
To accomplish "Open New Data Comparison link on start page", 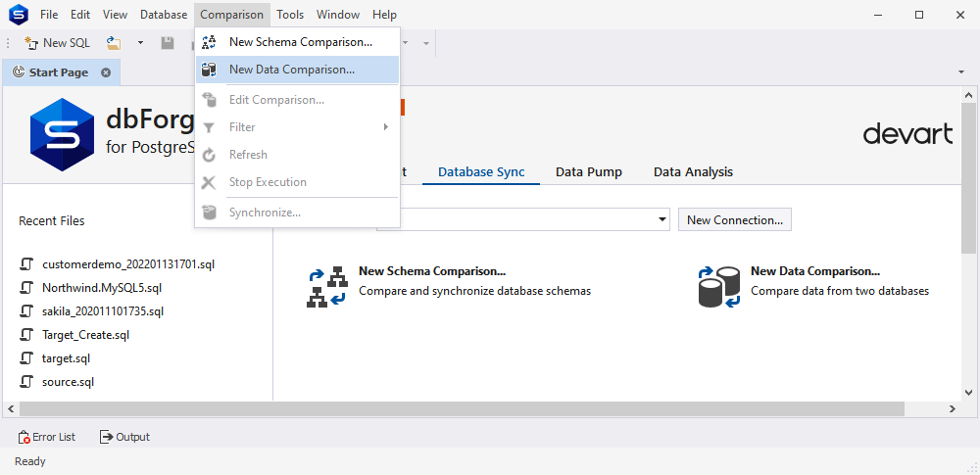I will point(815,271).
